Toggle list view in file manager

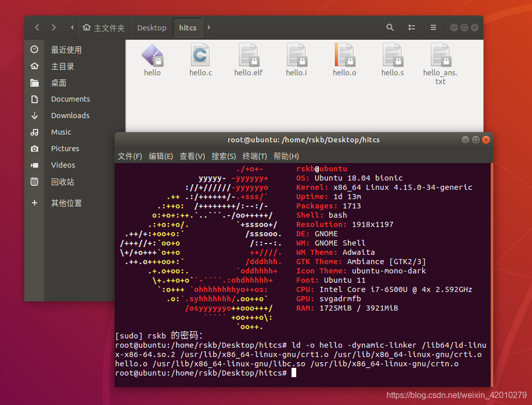(412, 27)
